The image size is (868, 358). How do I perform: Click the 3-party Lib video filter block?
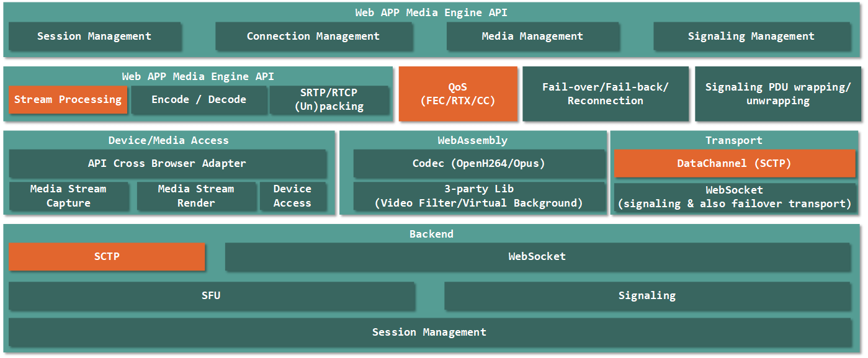click(478, 196)
